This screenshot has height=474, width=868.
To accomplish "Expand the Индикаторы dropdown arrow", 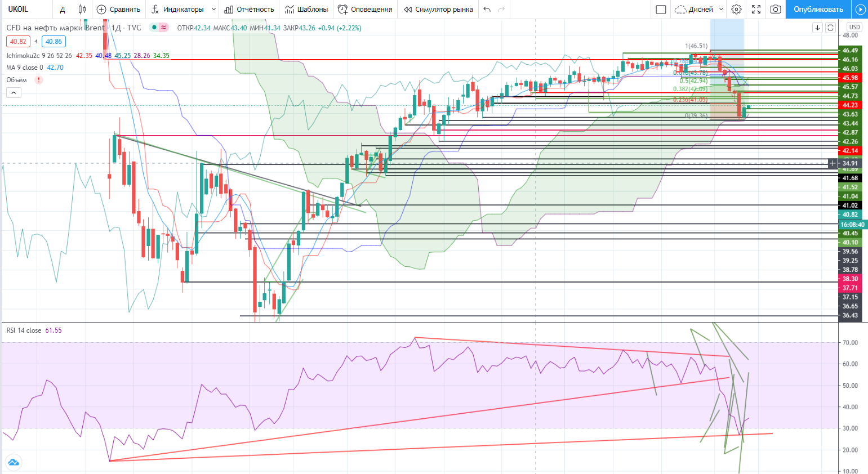I will click(213, 9).
